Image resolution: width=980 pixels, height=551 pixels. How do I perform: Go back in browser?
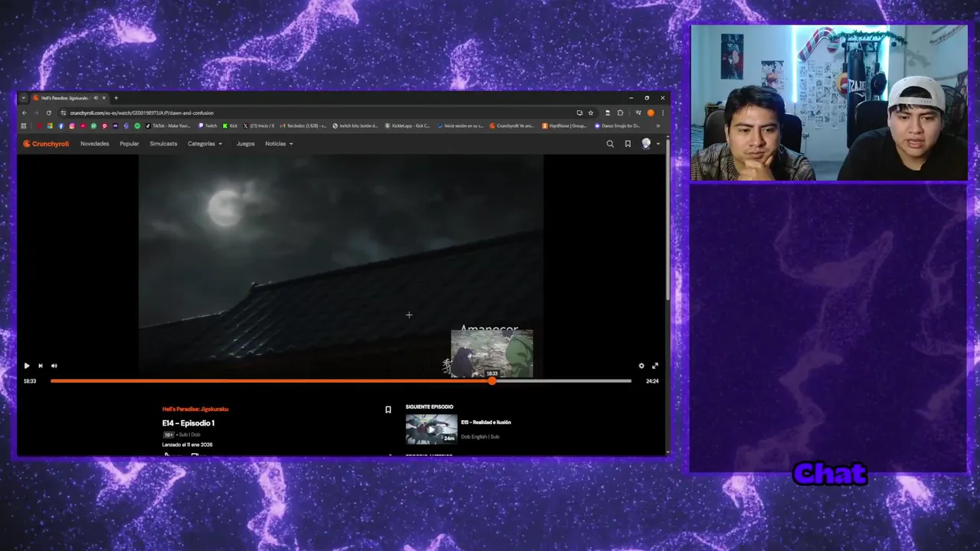pos(24,112)
